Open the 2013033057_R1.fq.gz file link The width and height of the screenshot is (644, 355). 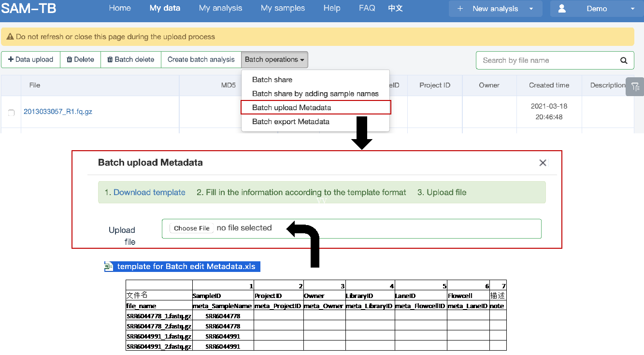[x=58, y=112]
